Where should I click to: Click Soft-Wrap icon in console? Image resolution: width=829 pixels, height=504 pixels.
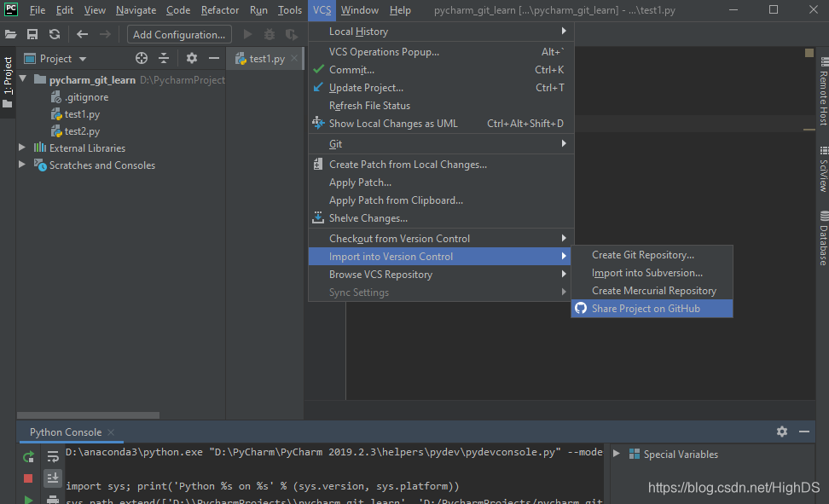pyautogui.click(x=53, y=456)
